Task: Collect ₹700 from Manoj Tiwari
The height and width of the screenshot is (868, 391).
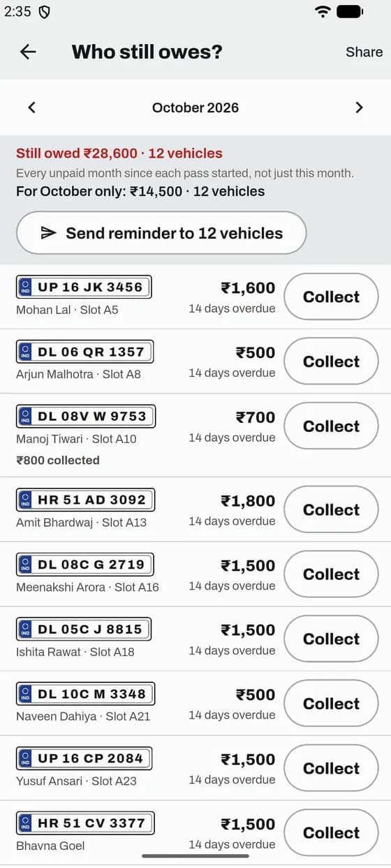Action: 331,426
